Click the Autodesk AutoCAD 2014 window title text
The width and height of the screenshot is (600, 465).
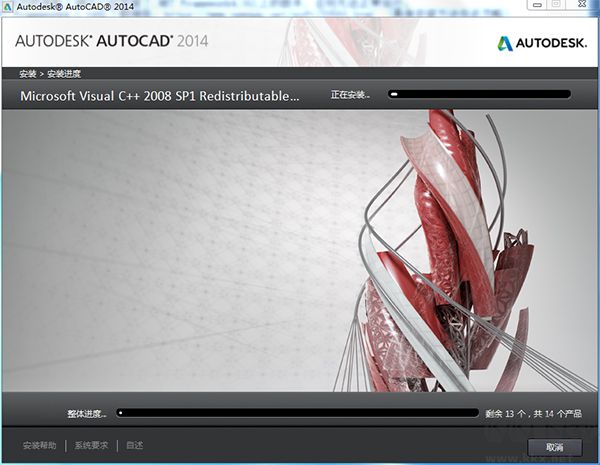[x=68, y=7]
